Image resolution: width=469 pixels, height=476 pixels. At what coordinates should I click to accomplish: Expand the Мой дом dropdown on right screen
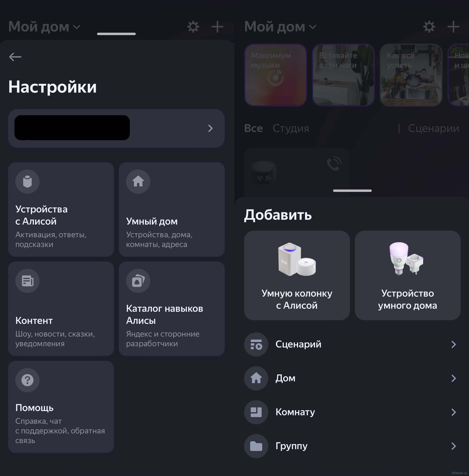280,27
